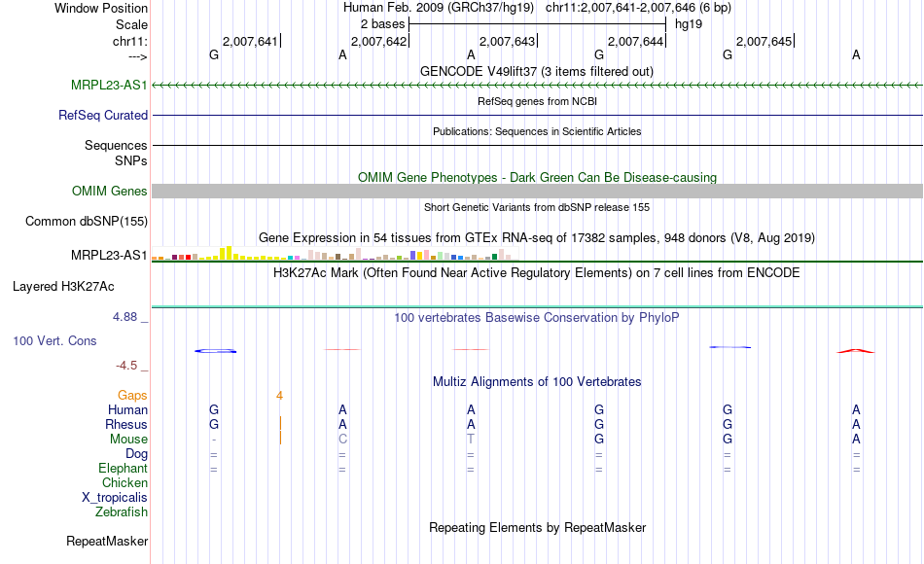Open the RefSeq Curated track label
The height and width of the screenshot is (564, 924).
[x=103, y=115]
